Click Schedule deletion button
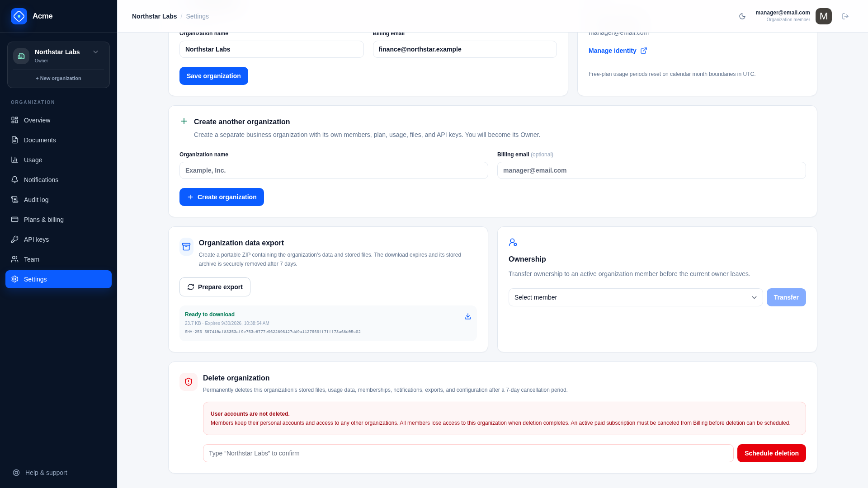This screenshot has height=488, width=868. tap(772, 453)
